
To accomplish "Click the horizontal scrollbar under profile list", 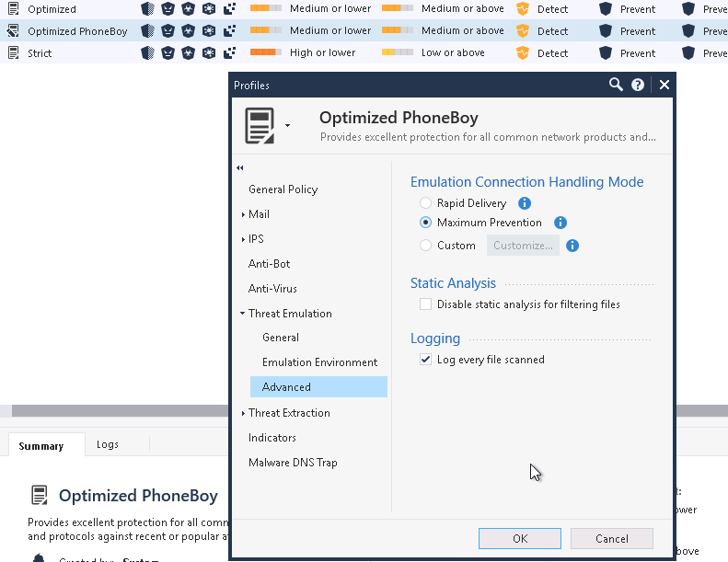I will (x=120, y=411).
